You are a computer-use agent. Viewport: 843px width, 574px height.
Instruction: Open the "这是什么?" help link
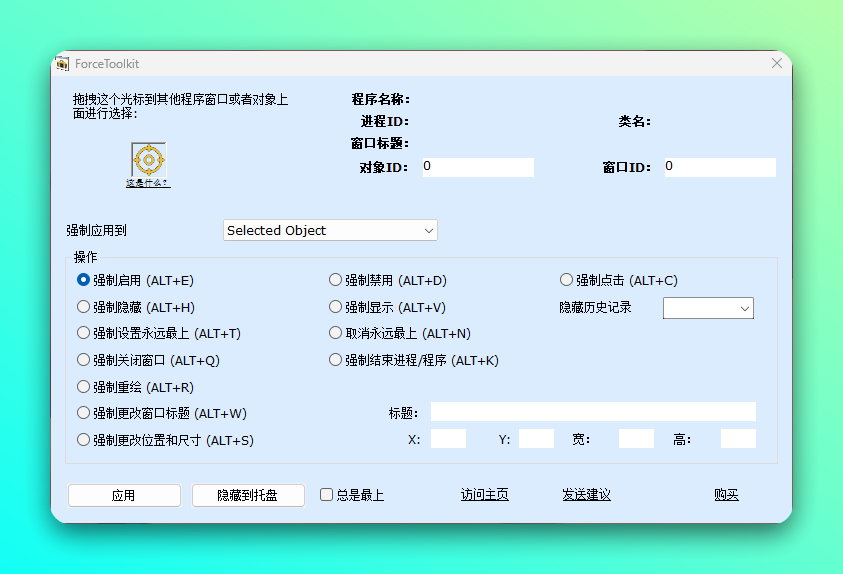pos(148,183)
